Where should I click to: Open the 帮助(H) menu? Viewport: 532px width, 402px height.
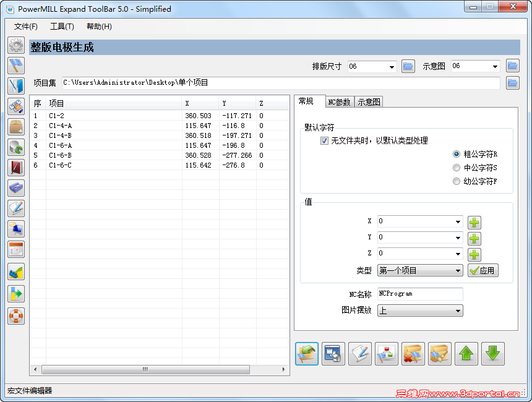click(x=99, y=27)
